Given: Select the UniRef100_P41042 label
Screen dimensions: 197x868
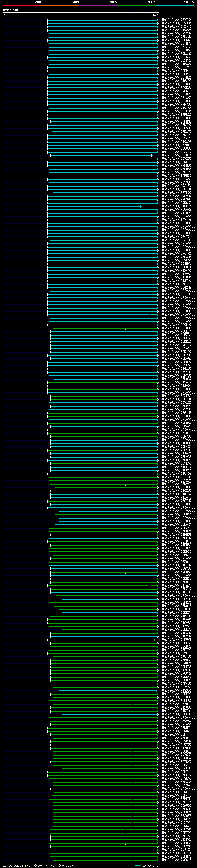Looking at the screenshot, I should (x=176, y=497).
